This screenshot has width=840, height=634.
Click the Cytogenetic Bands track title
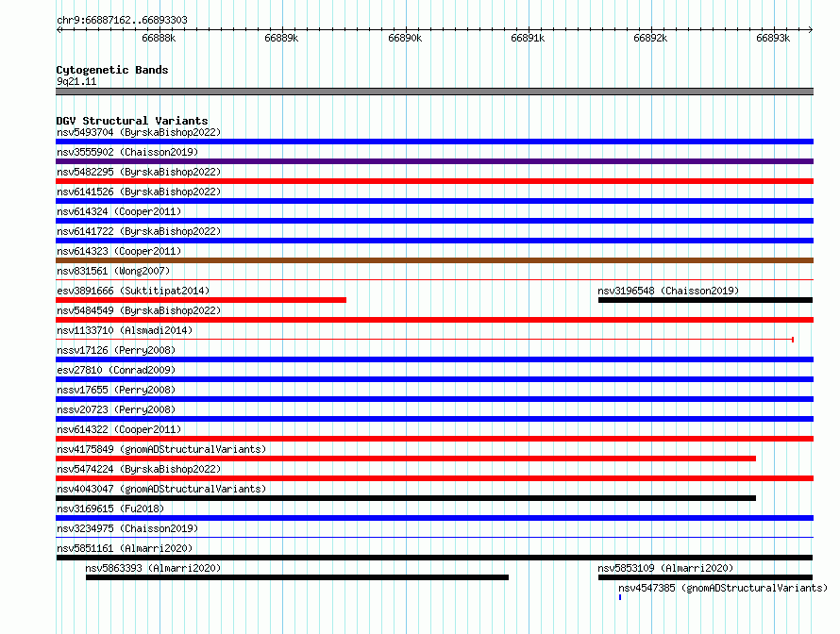[112, 70]
